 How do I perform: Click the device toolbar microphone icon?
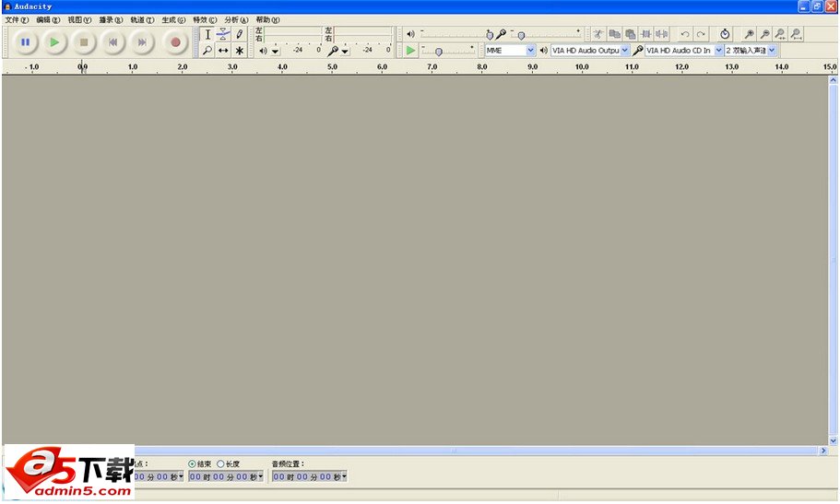pyautogui.click(x=637, y=51)
